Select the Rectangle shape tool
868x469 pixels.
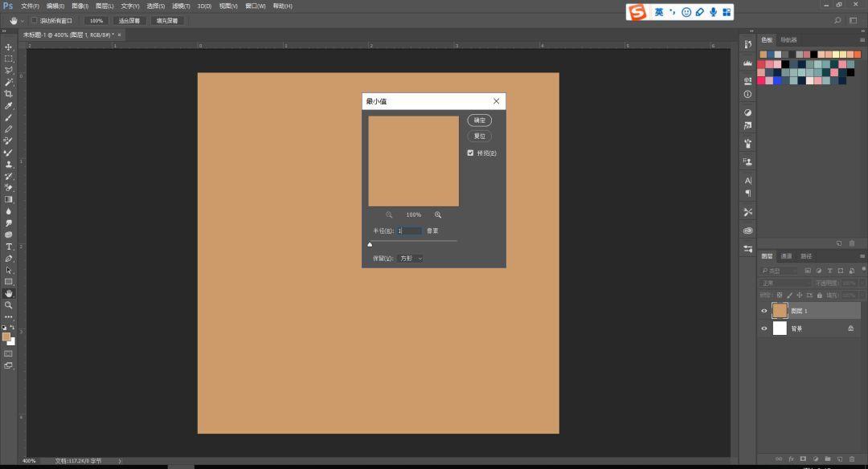pos(8,282)
